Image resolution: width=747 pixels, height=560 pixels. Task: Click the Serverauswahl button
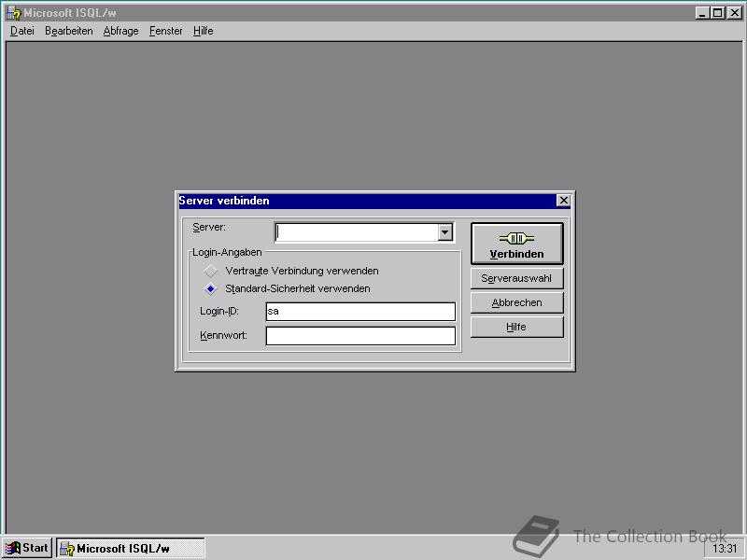[517, 278]
